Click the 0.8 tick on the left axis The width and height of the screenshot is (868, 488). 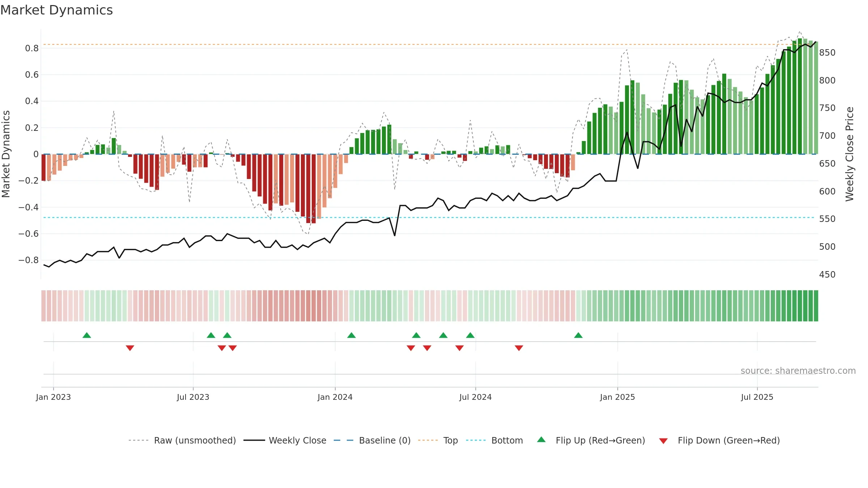(32, 48)
